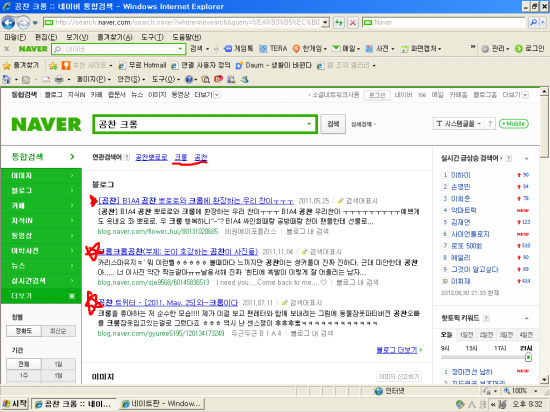This screenshot has width=550, height=412.
Task: Expand 더보기 in the green side menu
Action: point(41,296)
